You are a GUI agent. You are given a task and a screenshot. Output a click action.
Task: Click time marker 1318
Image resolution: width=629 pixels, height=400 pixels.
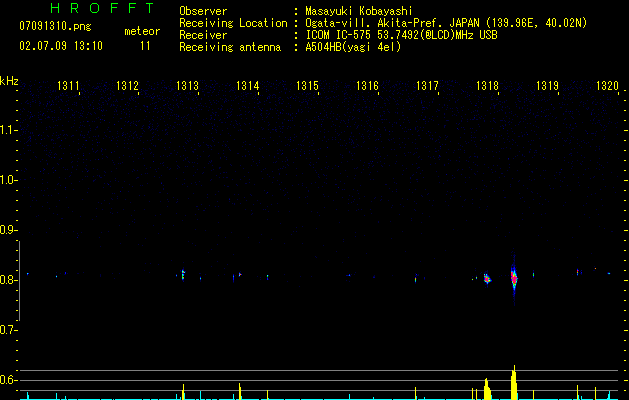487,85
